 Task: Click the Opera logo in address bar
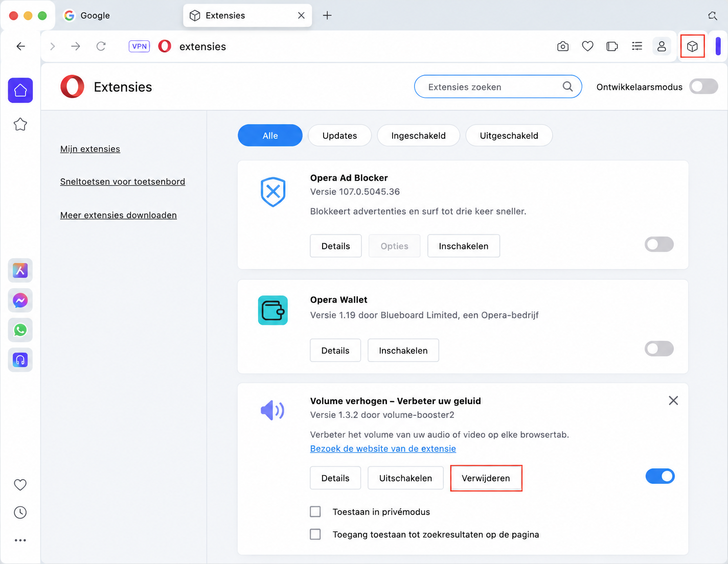click(165, 46)
